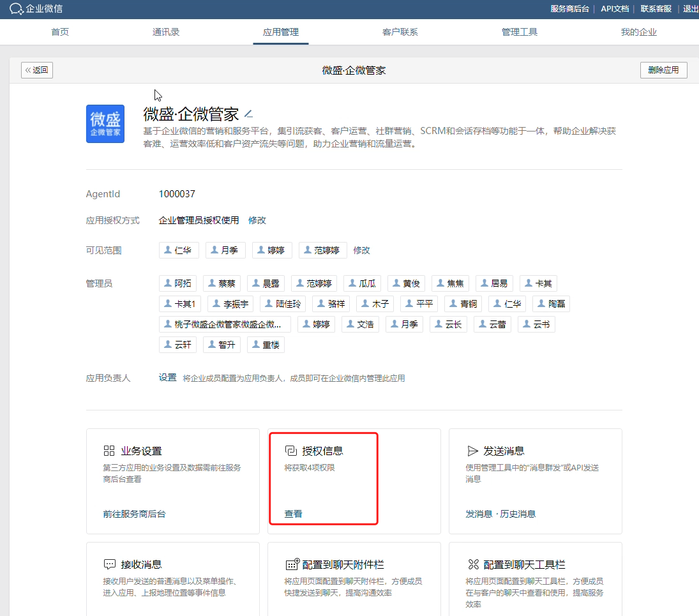Click the AgentId value 1000037
This screenshot has height=616, width=699.
[x=177, y=194]
